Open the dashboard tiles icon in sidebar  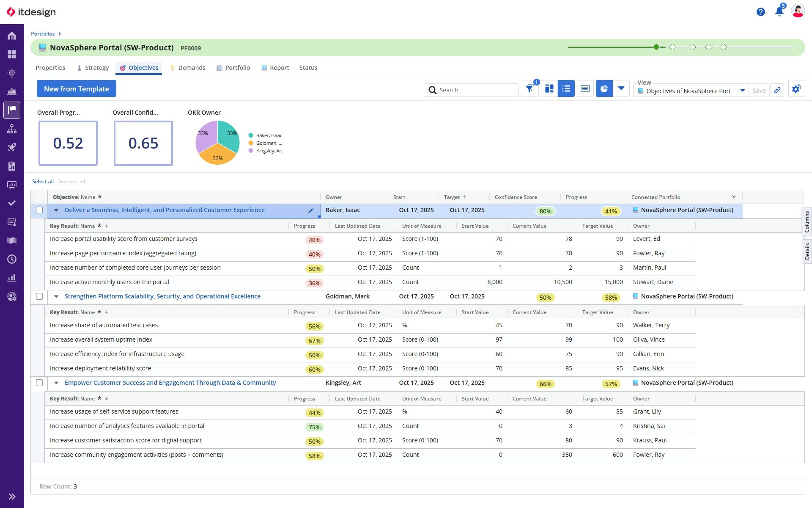(x=12, y=54)
